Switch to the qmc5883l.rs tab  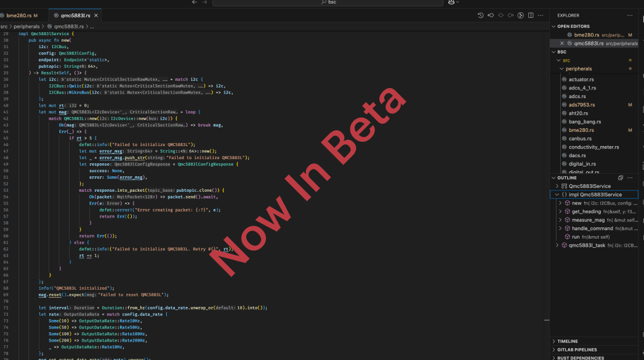(75, 15)
